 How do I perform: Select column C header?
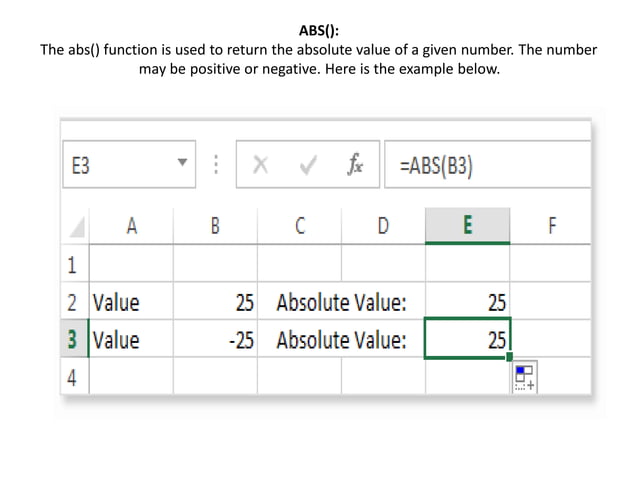pos(300,226)
